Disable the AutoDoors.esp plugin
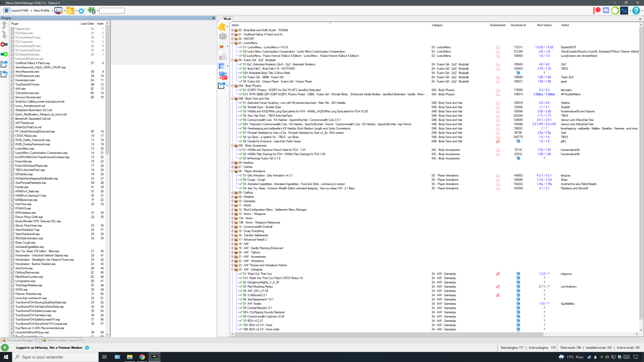This screenshot has height=362, width=644. (12, 268)
